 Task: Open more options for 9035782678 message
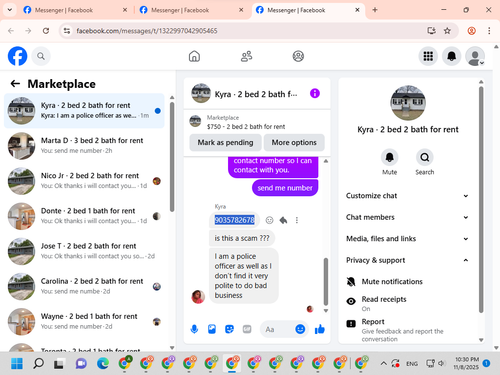[x=297, y=220]
